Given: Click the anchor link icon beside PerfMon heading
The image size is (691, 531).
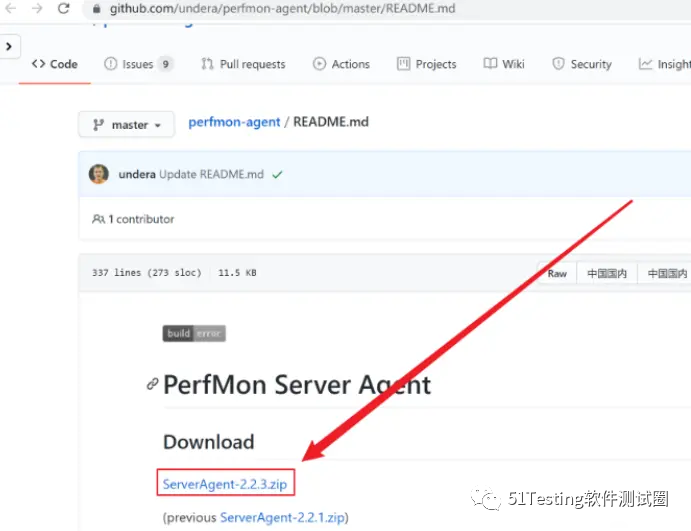Looking at the screenshot, I should pos(152,384).
